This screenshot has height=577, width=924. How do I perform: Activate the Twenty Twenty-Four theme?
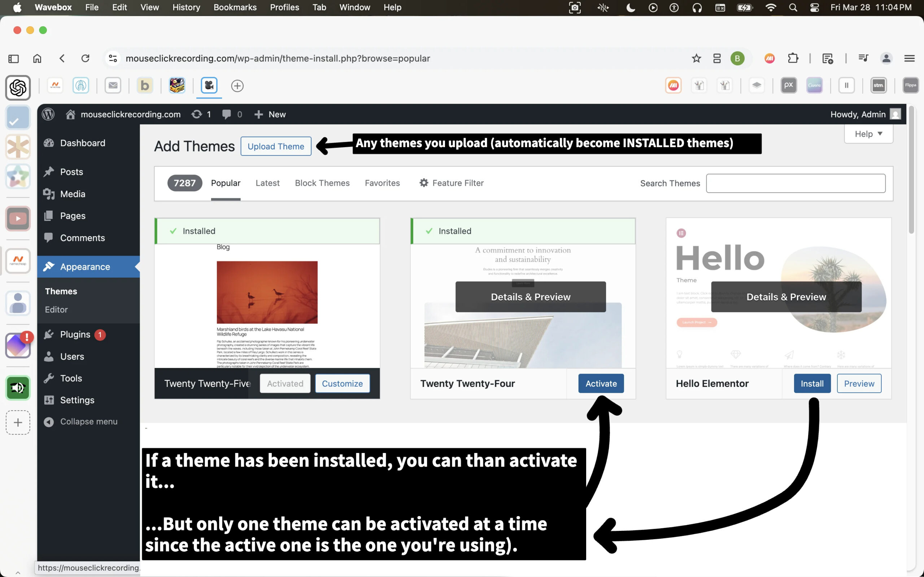pyautogui.click(x=601, y=383)
